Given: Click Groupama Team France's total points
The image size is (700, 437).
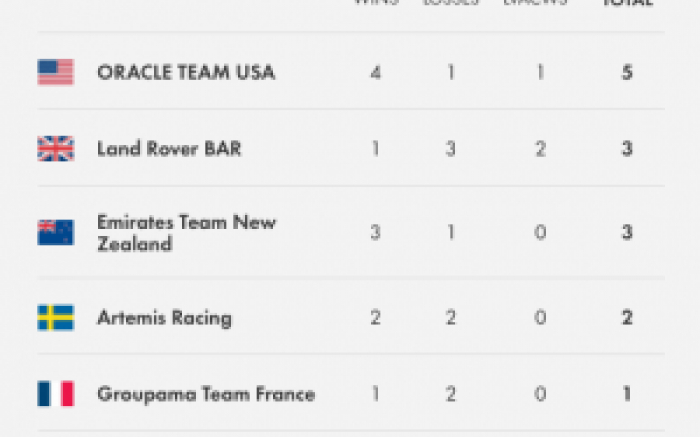Looking at the screenshot, I should tap(627, 394).
